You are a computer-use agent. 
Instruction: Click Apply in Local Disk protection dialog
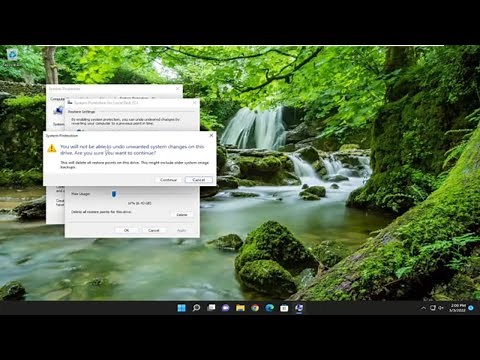(x=181, y=230)
